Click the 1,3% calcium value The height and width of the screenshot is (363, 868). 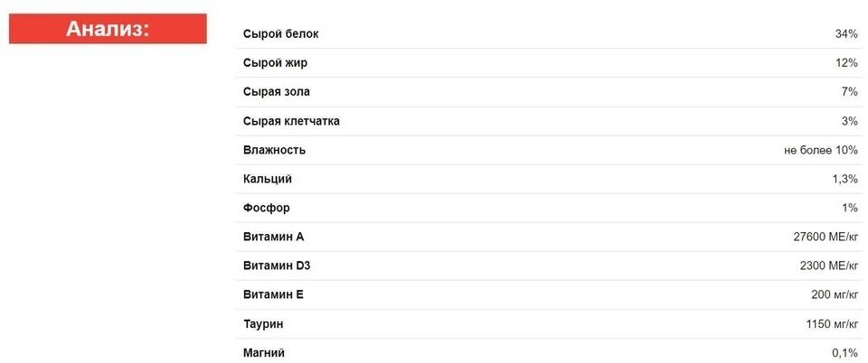coord(844,179)
